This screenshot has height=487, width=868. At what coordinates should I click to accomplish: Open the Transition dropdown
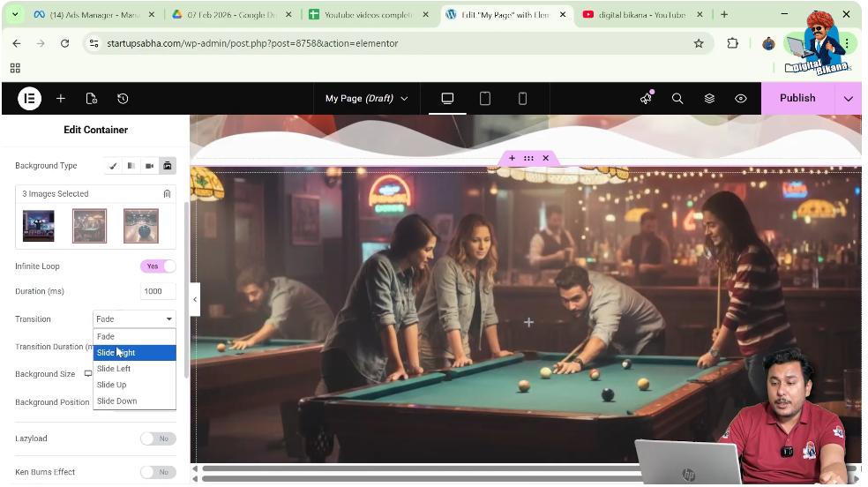(134, 318)
